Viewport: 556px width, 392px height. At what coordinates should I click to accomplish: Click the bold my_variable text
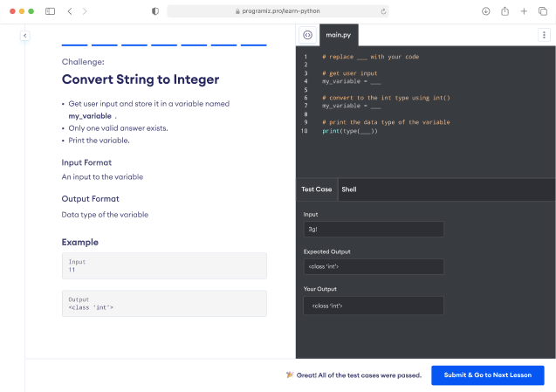pos(90,116)
